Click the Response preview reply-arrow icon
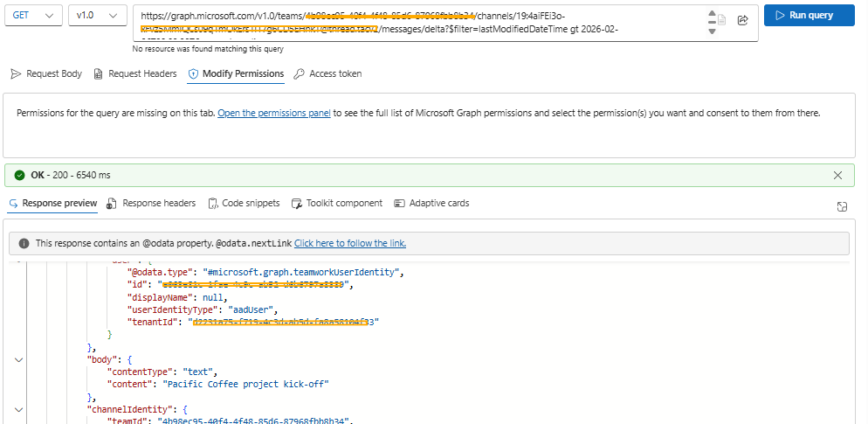 (x=13, y=204)
